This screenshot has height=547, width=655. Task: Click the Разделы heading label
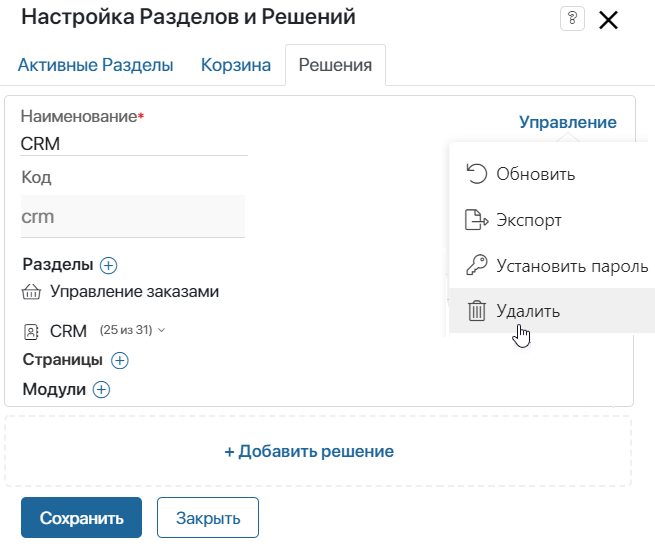58,264
